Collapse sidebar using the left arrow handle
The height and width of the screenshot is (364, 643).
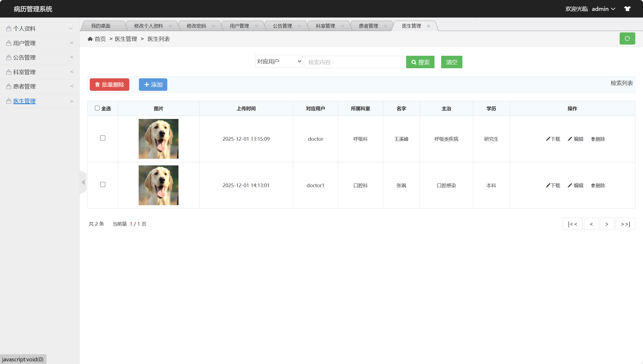(83, 182)
